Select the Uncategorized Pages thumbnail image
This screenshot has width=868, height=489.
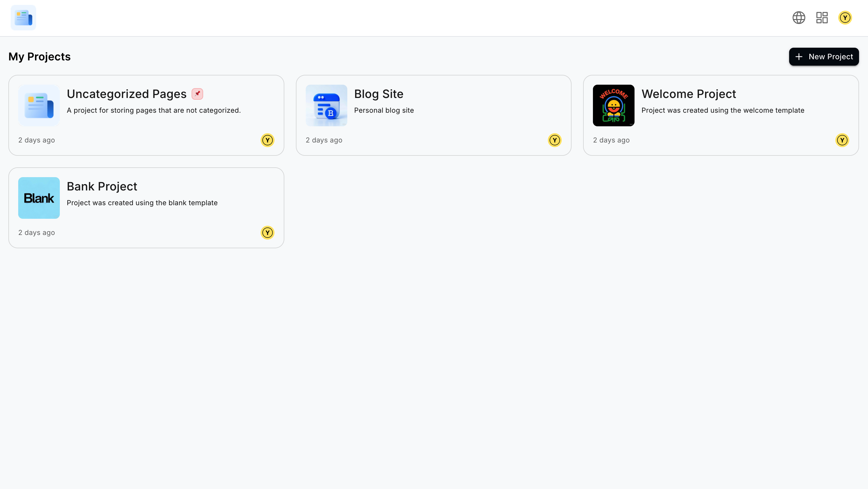pos(39,105)
